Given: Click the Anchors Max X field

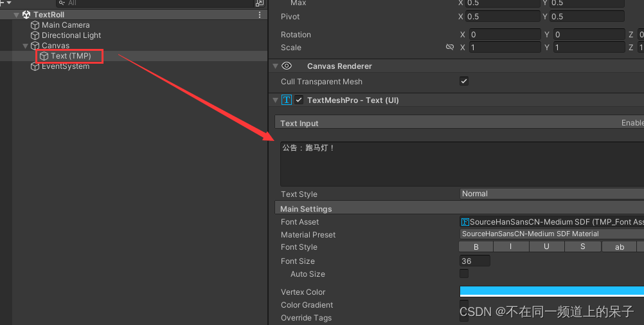Looking at the screenshot, I should [x=503, y=3].
